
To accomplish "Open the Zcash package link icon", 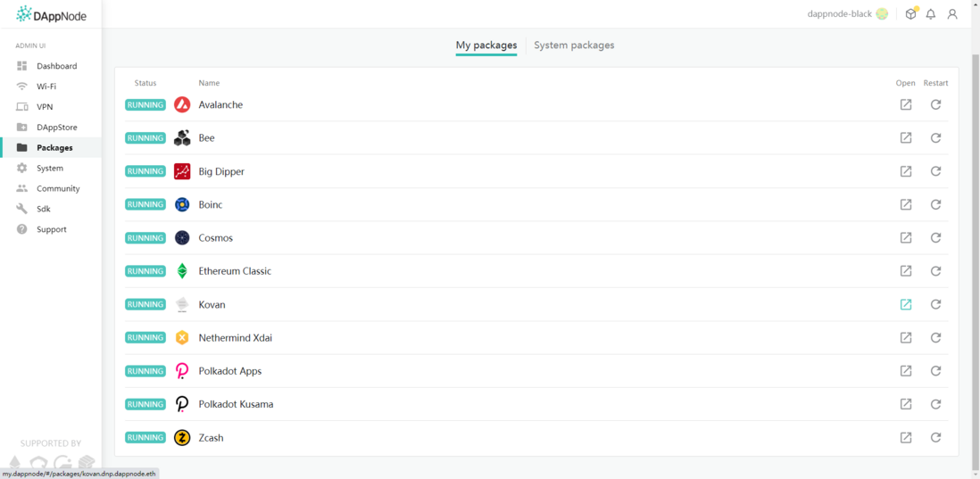I will (905, 437).
